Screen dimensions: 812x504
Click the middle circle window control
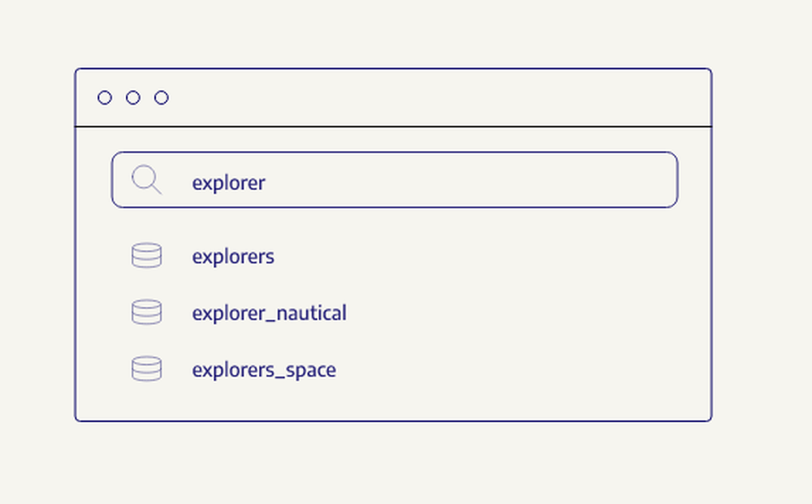tap(133, 98)
